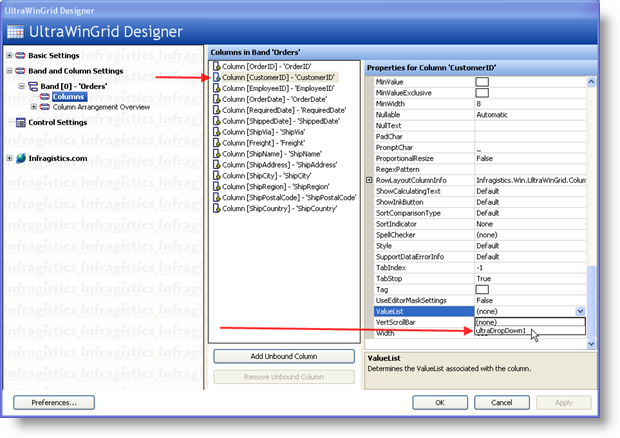Click the Infragistics.com globe icon
The image size is (620, 438).
tap(21, 158)
